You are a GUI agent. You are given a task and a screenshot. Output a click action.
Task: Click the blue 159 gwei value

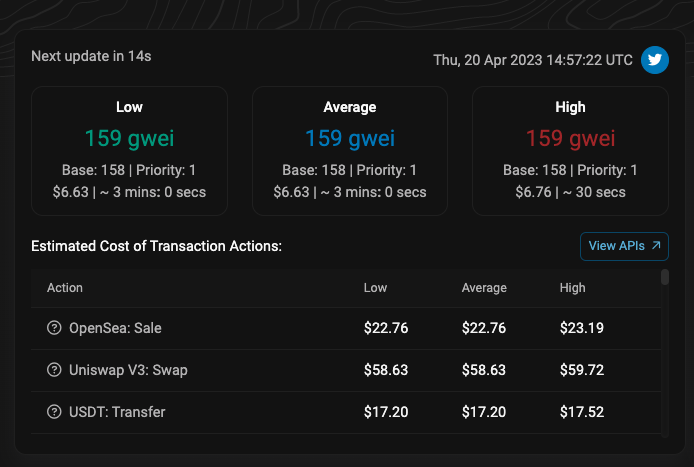pyautogui.click(x=350, y=138)
